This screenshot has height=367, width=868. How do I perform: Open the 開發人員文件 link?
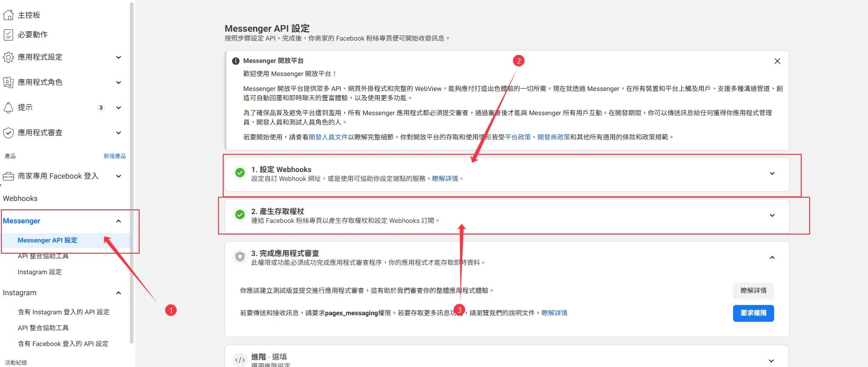pos(328,137)
